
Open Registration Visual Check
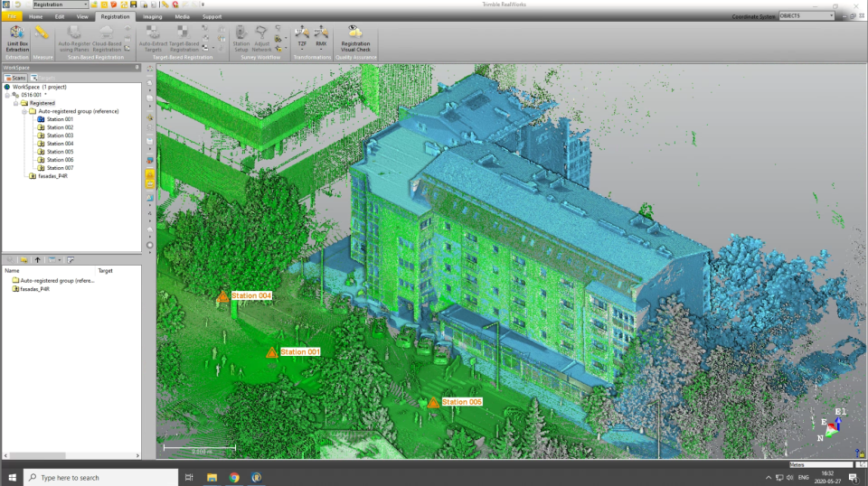click(355, 38)
